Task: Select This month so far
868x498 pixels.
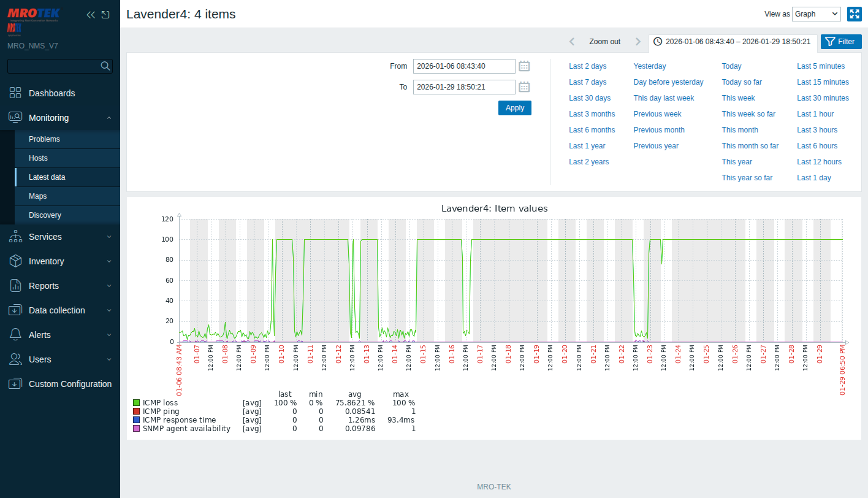Action: point(750,146)
